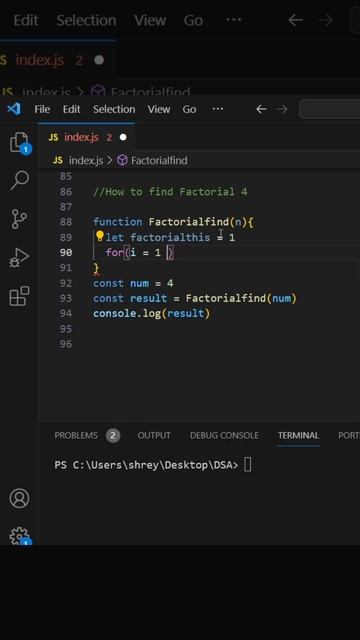Click the Factorialfind symbol icon in breadcrumb
The height and width of the screenshot is (640, 360).
(122, 160)
